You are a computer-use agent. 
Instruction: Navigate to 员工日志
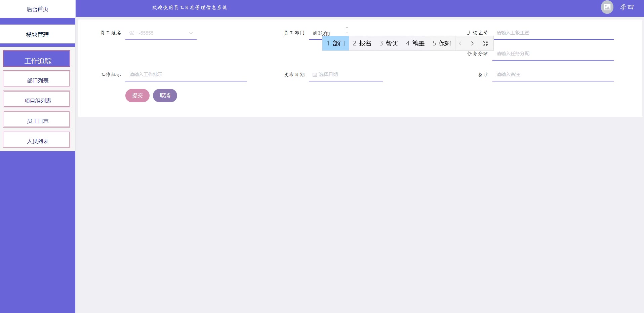click(x=37, y=119)
